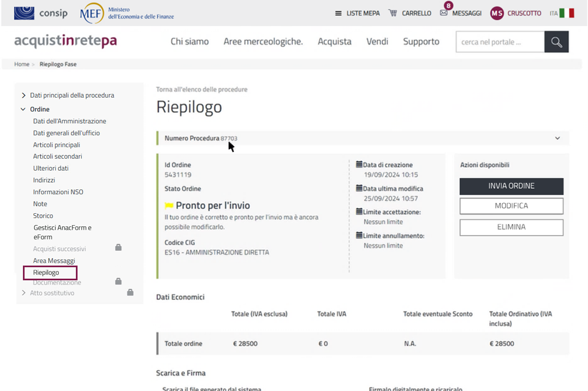Open the Aree merceologiche menu
Screen dimensions: 588x391
tap(263, 41)
